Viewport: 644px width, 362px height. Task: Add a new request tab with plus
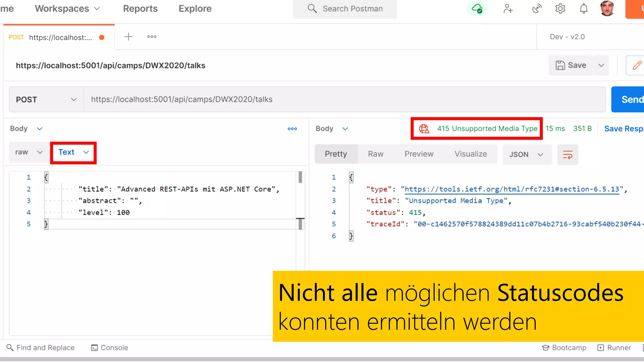pos(128,37)
